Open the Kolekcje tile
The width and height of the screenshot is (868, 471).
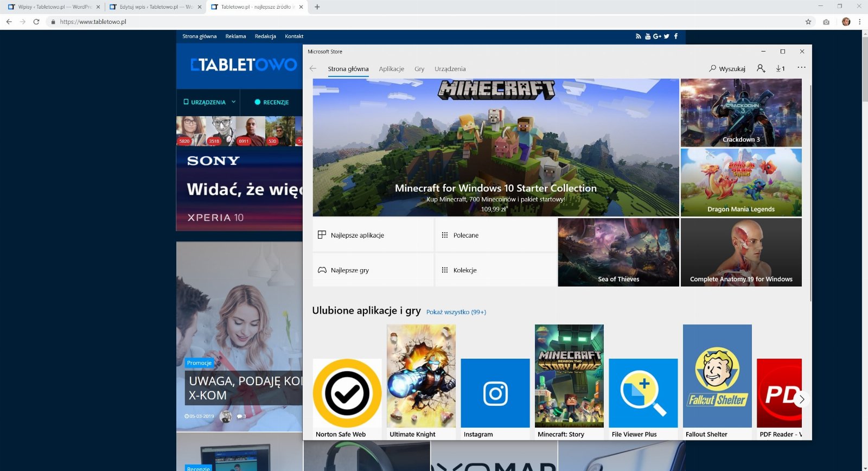tap(496, 270)
